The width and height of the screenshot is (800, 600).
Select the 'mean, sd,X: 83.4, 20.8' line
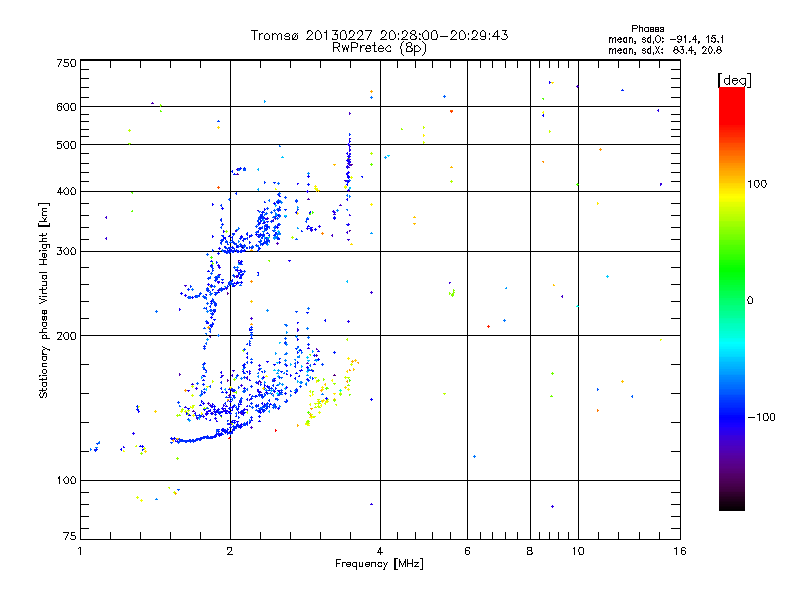tap(665, 50)
